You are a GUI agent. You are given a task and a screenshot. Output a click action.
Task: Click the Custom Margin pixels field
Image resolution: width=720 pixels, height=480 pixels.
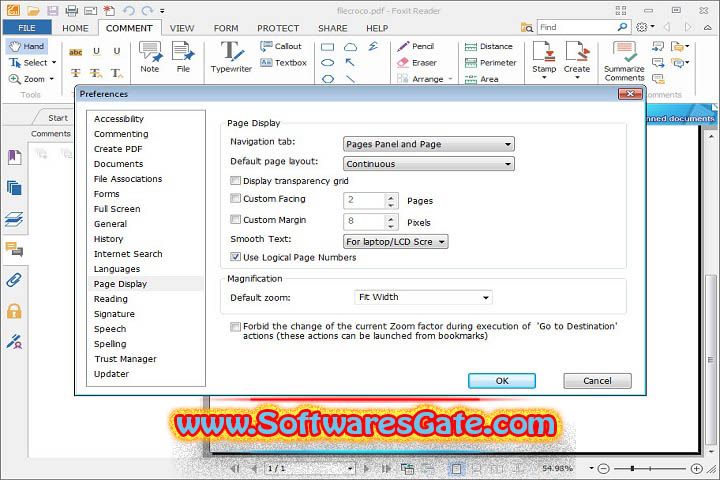point(365,222)
